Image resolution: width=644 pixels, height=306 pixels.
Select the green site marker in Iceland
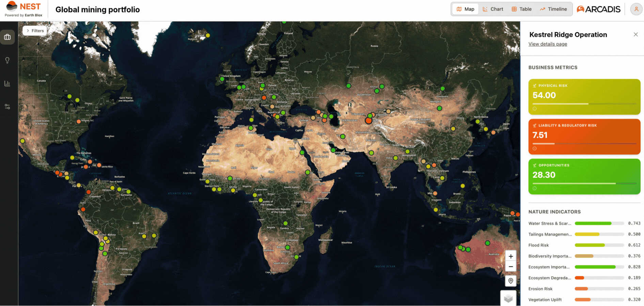(x=208, y=35)
